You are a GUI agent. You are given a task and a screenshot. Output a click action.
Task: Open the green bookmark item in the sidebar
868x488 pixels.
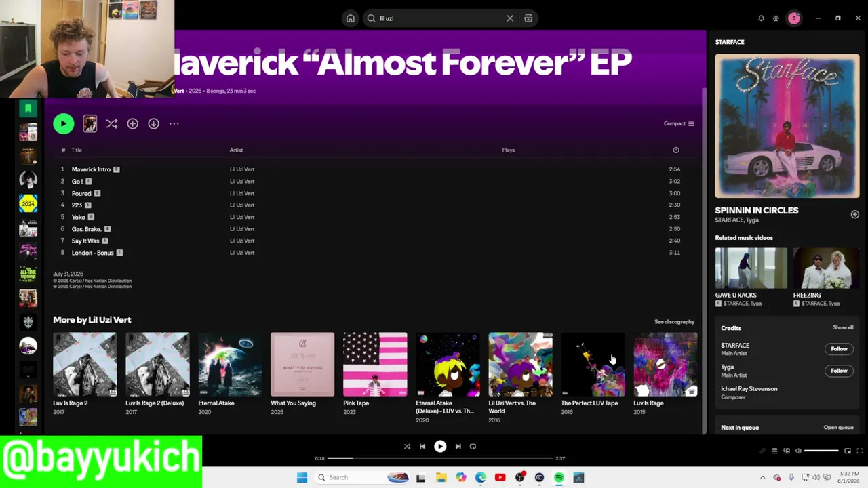click(x=28, y=108)
